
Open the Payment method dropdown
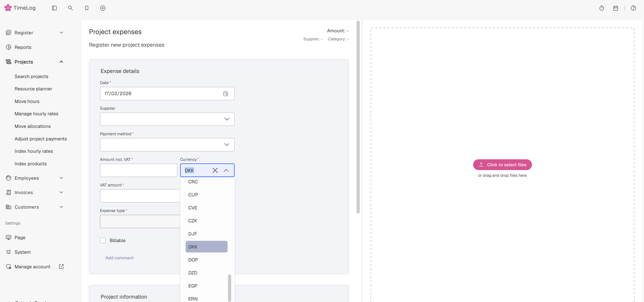click(x=167, y=145)
